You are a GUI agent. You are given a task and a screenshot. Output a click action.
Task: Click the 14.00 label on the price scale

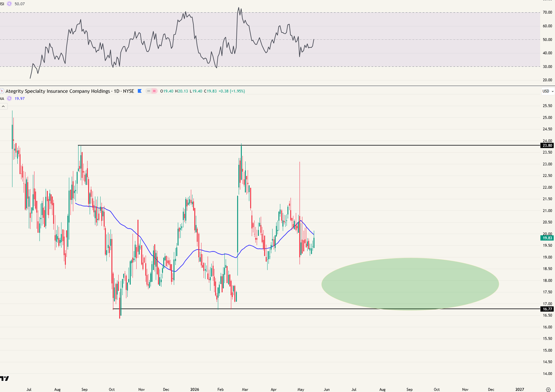(547, 374)
